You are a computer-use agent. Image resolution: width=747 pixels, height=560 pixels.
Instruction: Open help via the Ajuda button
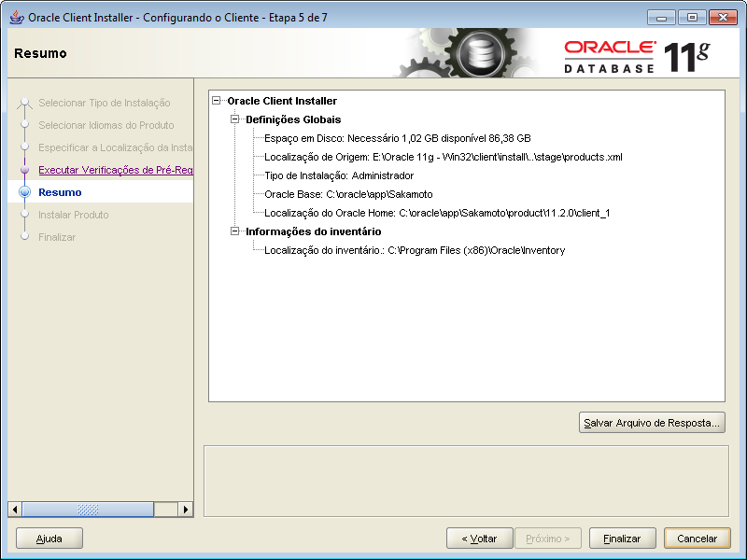(49, 539)
